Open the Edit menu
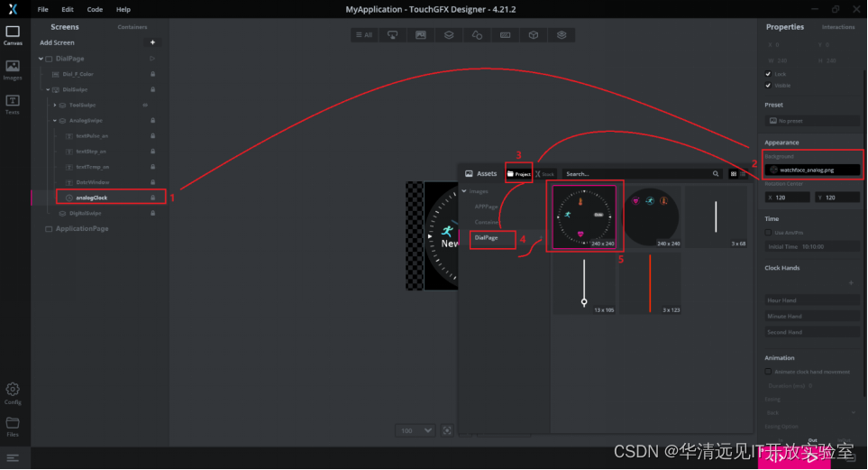This screenshot has width=868, height=470. coord(68,9)
